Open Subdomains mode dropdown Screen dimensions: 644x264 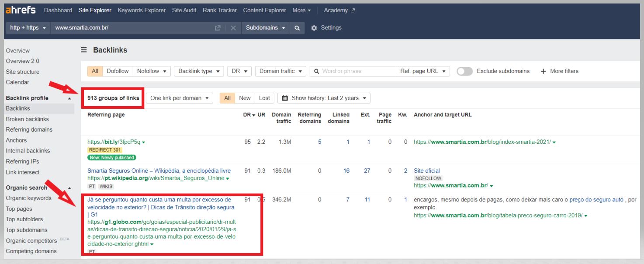(266, 28)
